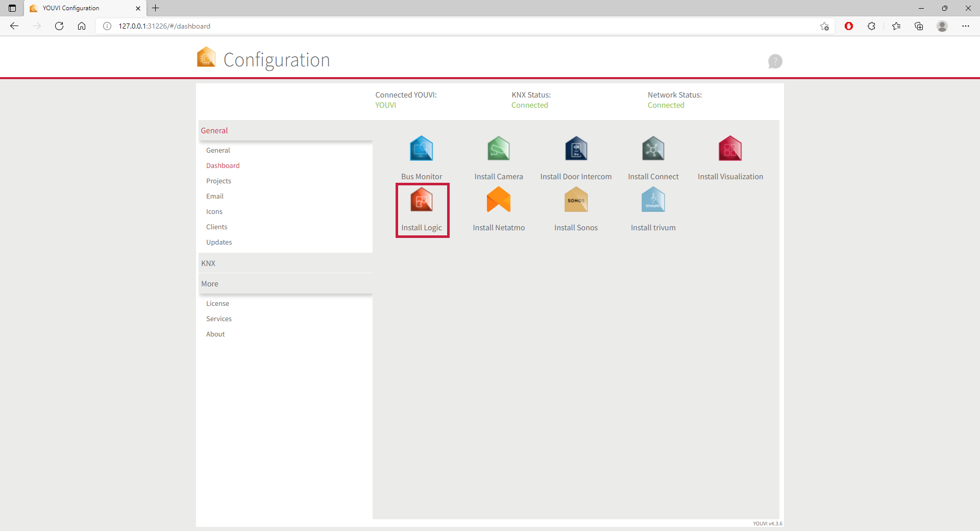Open Email settings in the sidebar
980x531 pixels.
[215, 196]
